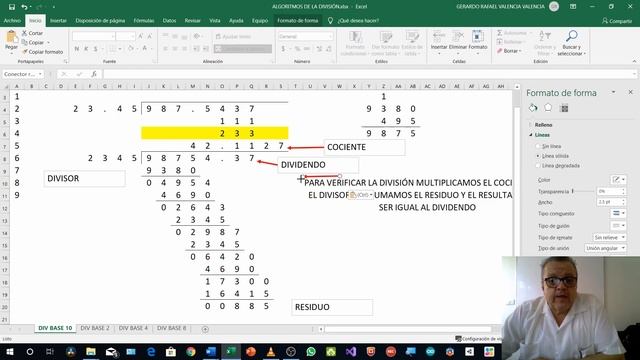Collapse the ribbon with chevron
This screenshot has height=360, width=640.
coord(634,61)
